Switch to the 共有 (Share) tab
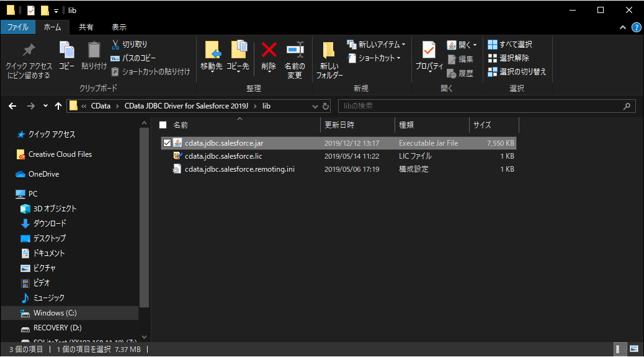The image size is (644, 357). click(x=86, y=27)
